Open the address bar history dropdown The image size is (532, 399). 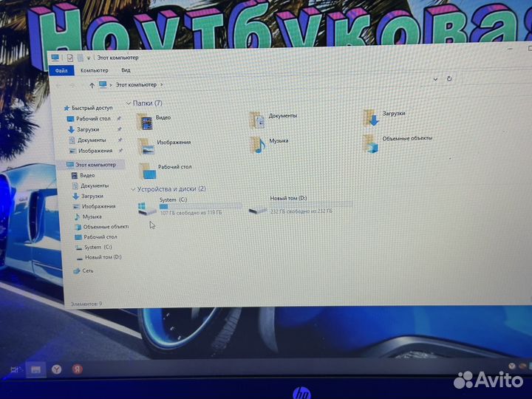(x=435, y=79)
